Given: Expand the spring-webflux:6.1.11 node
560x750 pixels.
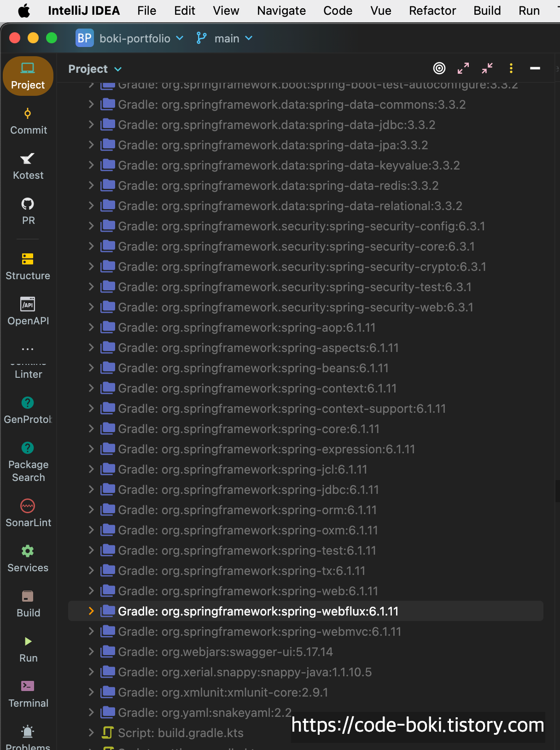Looking at the screenshot, I should click(x=91, y=611).
